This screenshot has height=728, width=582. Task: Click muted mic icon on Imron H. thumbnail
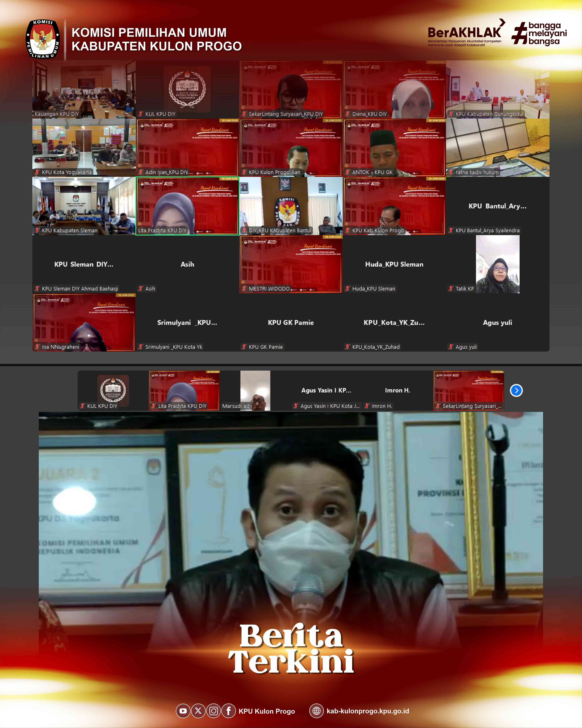click(367, 406)
